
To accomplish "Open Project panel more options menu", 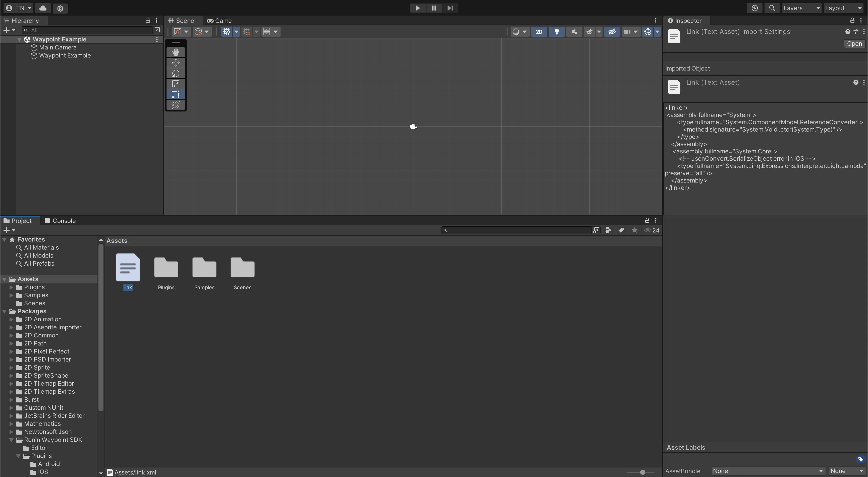I will click(x=656, y=220).
